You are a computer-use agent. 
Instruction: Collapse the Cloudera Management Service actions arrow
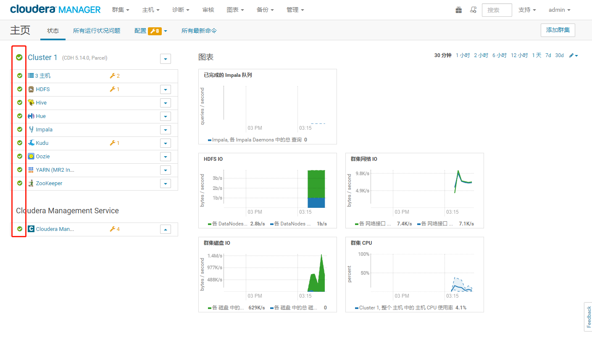click(166, 229)
